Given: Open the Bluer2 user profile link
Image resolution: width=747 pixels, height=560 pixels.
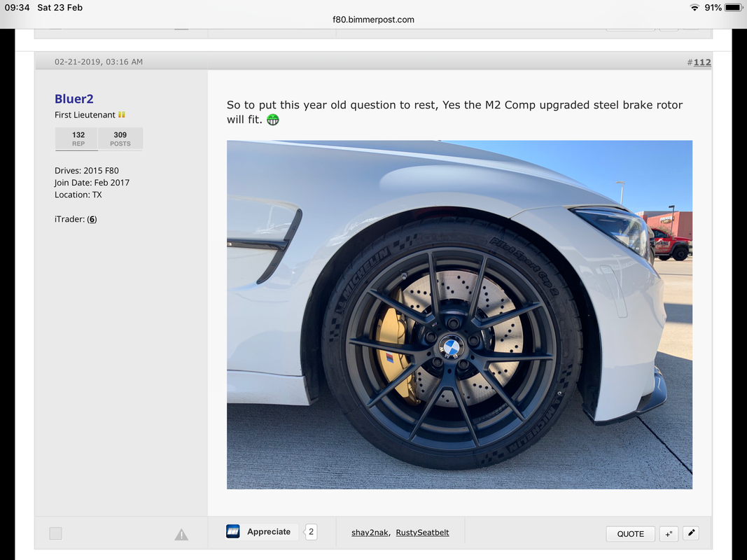Looking at the screenshot, I should click(74, 99).
